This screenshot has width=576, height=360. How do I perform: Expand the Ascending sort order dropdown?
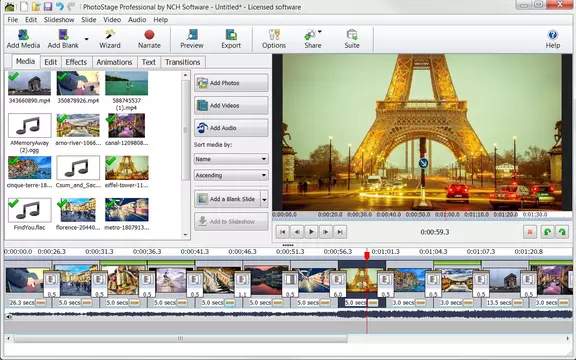click(x=231, y=175)
